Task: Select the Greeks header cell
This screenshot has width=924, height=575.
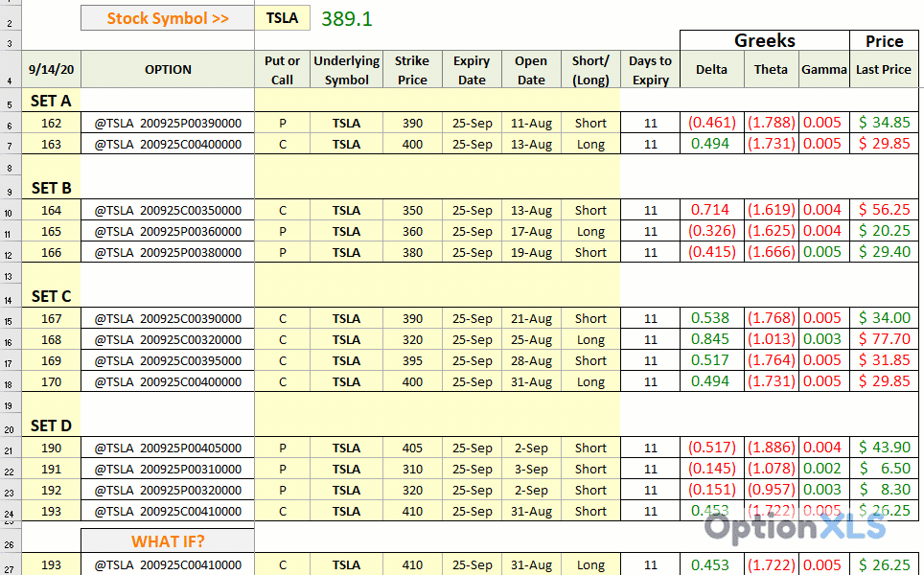Action: (x=764, y=40)
